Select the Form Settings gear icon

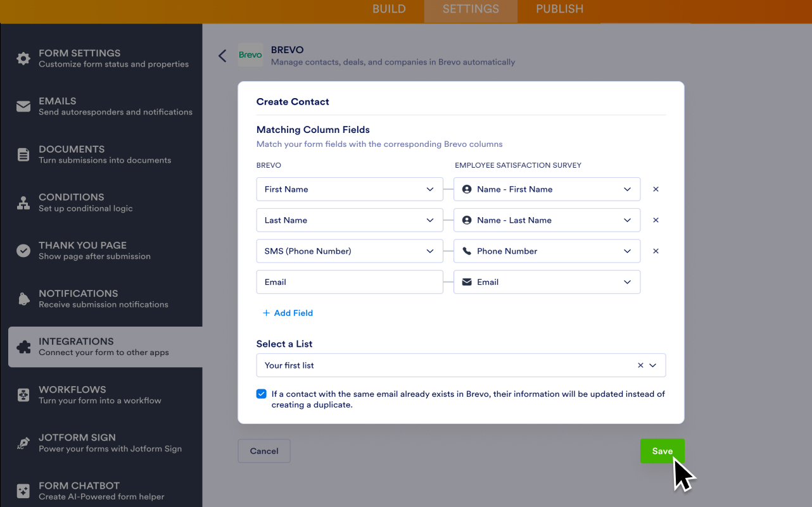tap(23, 58)
